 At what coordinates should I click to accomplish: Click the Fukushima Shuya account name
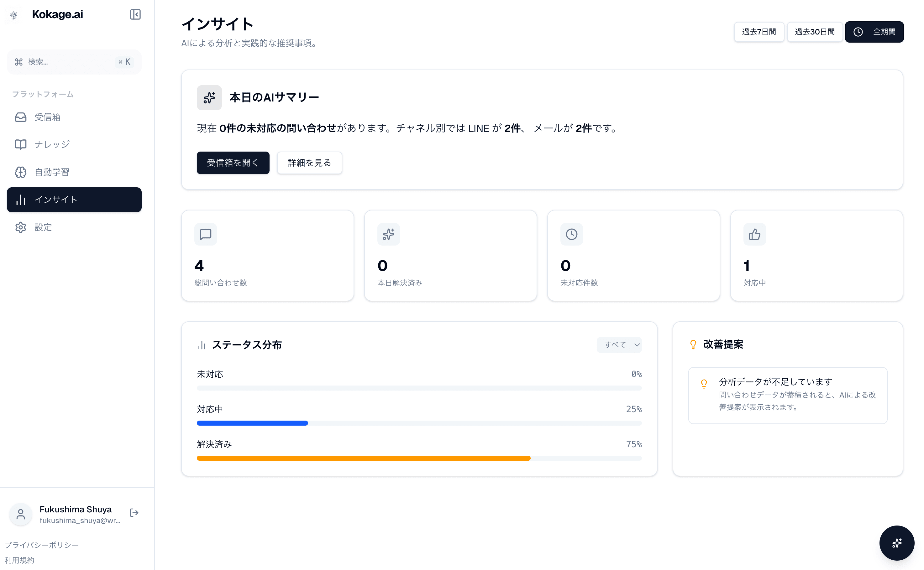(76, 509)
